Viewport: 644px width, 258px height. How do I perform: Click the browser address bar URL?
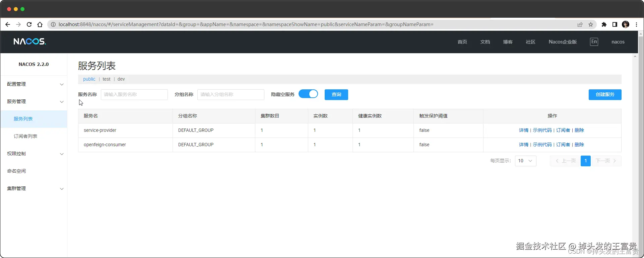246,24
